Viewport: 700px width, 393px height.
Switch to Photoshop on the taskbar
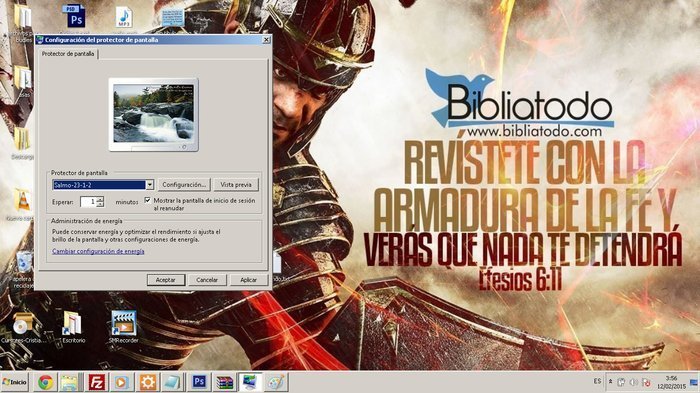point(199,382)
